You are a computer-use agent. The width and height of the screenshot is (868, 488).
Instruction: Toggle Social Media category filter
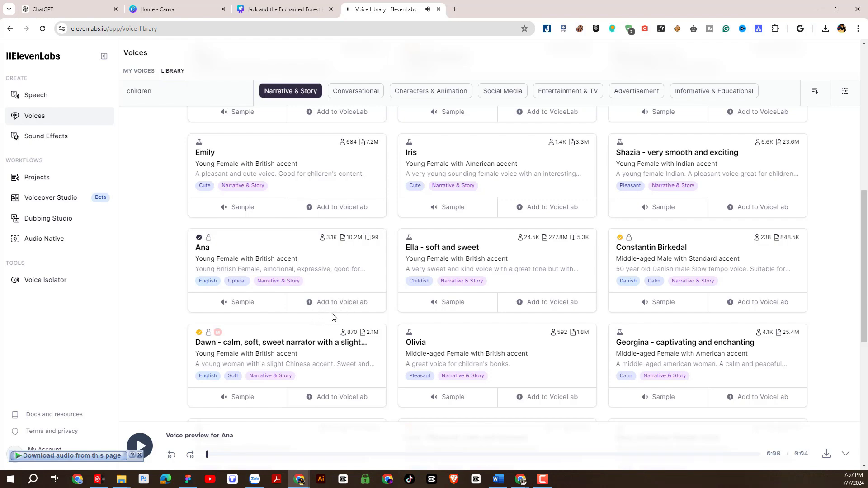pyautogui.click(x=502, y=91)
